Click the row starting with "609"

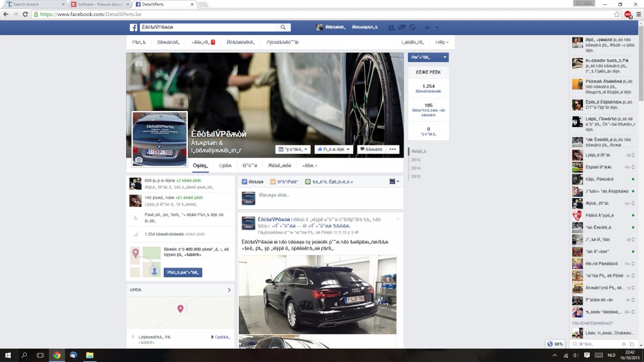[x=180, y=184]
